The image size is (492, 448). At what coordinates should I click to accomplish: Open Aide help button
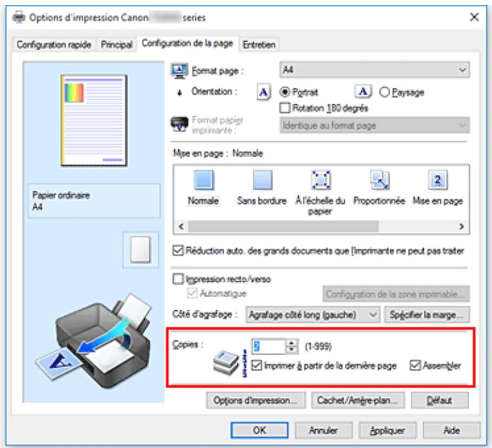452,430
